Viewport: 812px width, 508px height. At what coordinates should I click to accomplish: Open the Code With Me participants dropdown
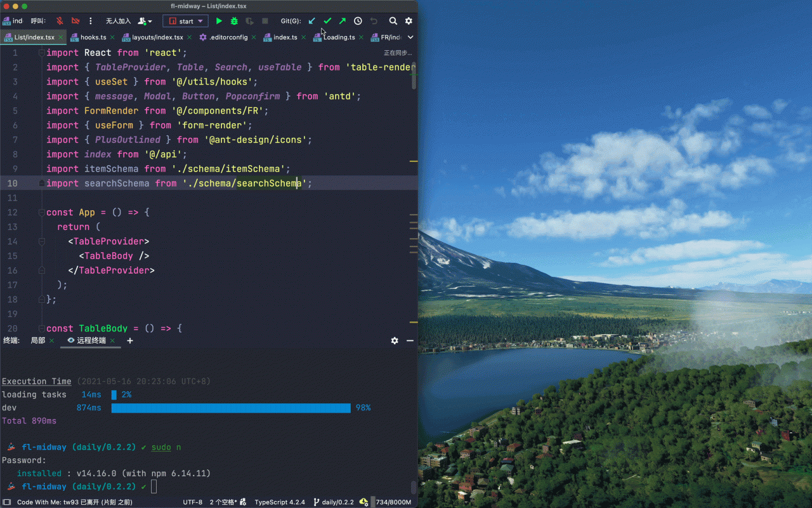tap(145, 21)
